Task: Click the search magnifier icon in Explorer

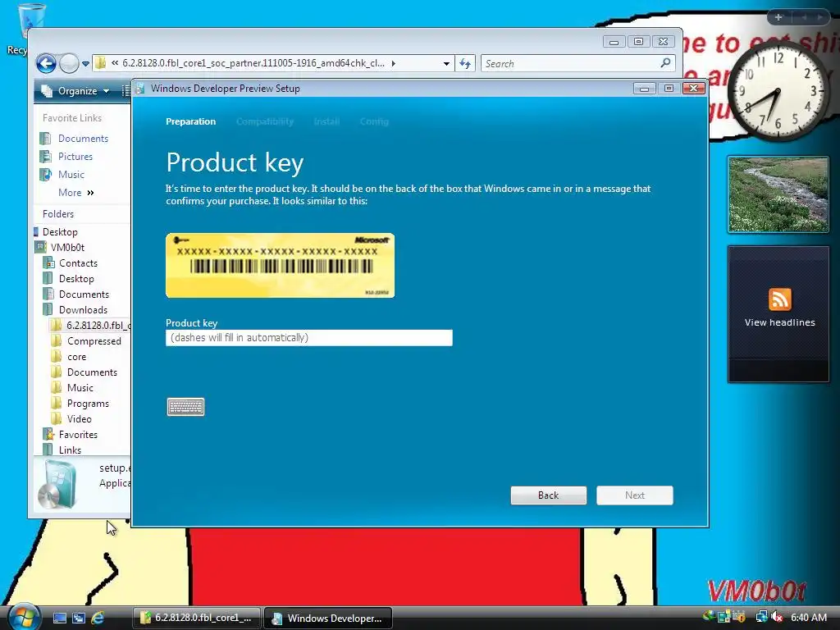Action: point(665,63)
